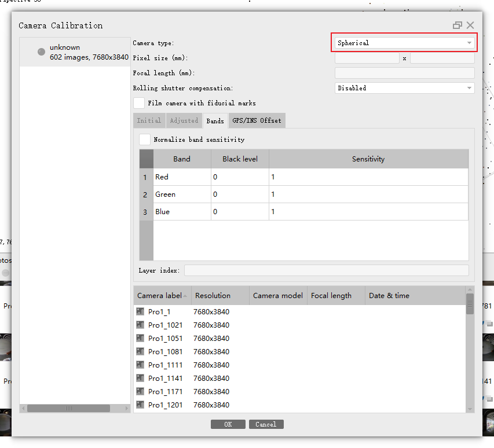
Task: Click camera list vertical scrollbar thumb
Action: point(470,304)
